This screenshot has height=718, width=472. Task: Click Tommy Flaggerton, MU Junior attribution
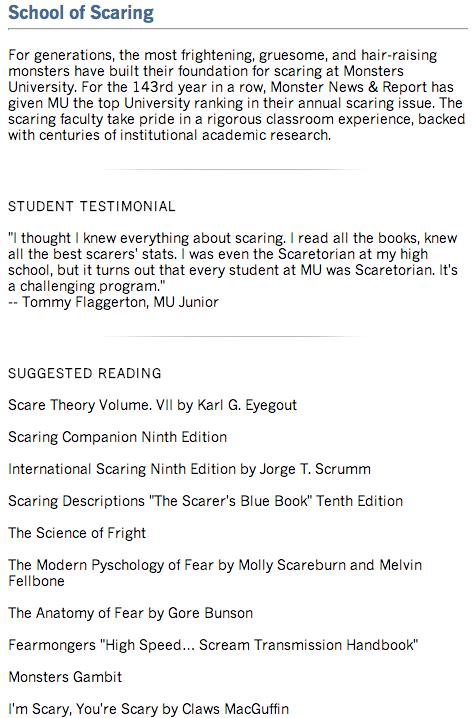(x=120, y=302)
